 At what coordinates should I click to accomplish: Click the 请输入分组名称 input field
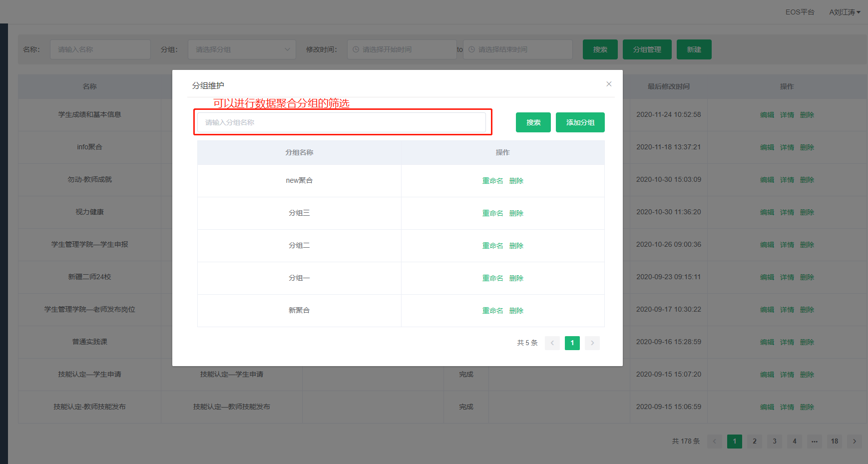(x=342, y=122)
